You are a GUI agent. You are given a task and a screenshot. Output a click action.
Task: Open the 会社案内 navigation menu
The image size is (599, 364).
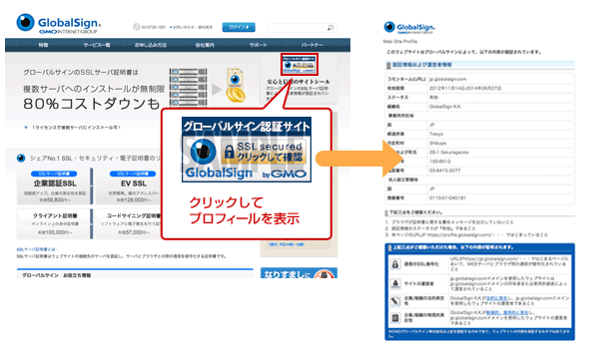pos(205,45)
